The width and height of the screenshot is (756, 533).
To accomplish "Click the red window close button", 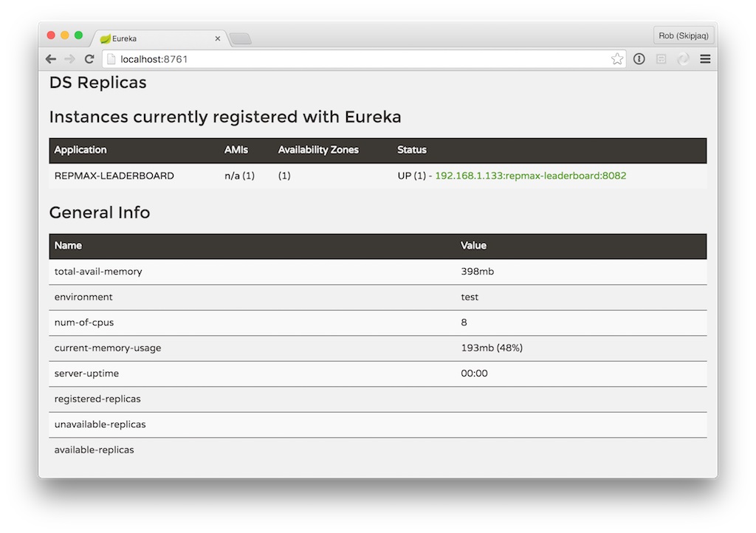I will 51,35.
